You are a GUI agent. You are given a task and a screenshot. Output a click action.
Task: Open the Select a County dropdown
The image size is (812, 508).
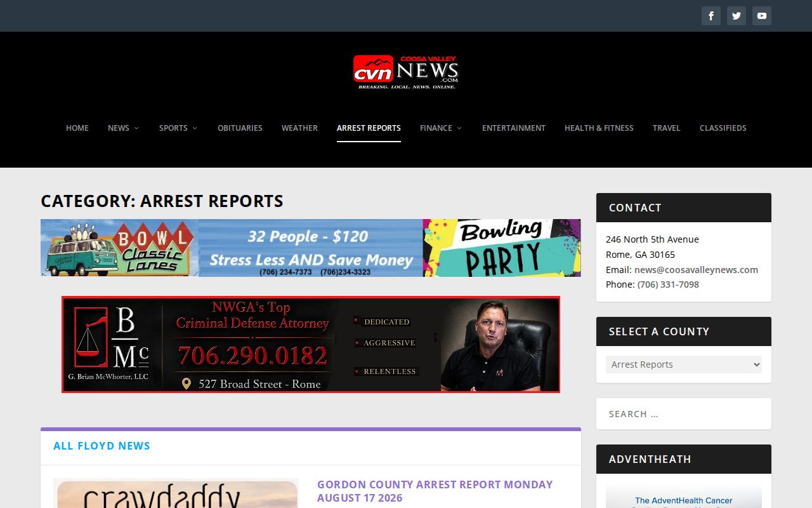coord(684,364)
